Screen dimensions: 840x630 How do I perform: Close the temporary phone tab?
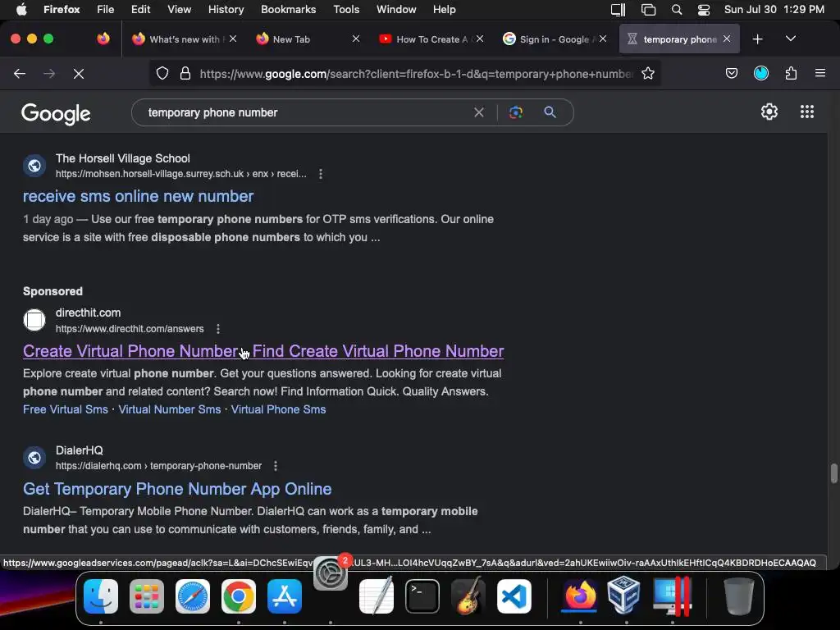click(x=727, y=39)
